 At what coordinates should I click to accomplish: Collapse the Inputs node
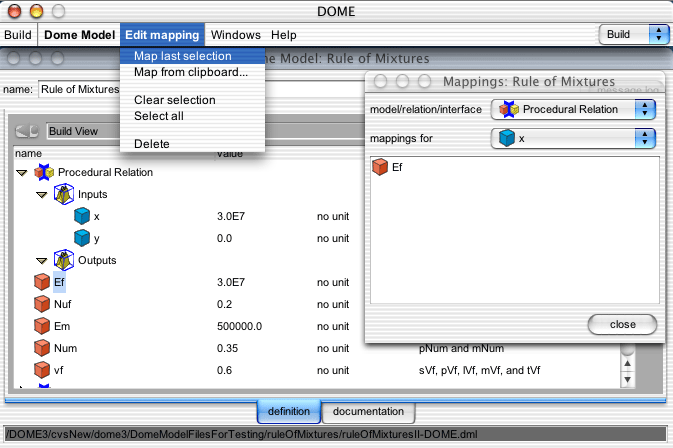(41, 195)
